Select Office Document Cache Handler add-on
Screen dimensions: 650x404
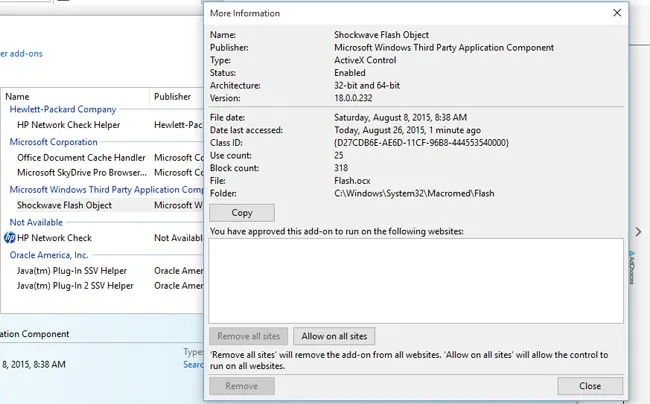click(81, 157)
